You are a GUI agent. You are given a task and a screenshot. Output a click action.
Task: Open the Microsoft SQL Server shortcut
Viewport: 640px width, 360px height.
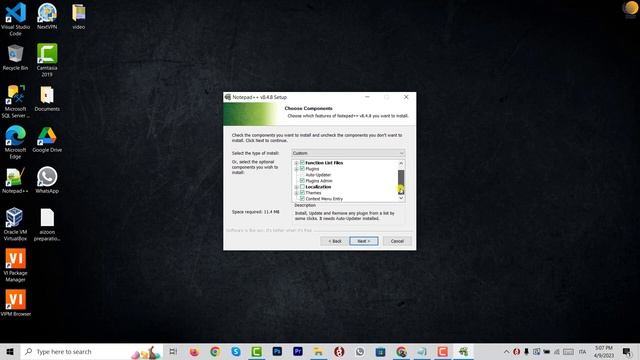pos(16,101)
